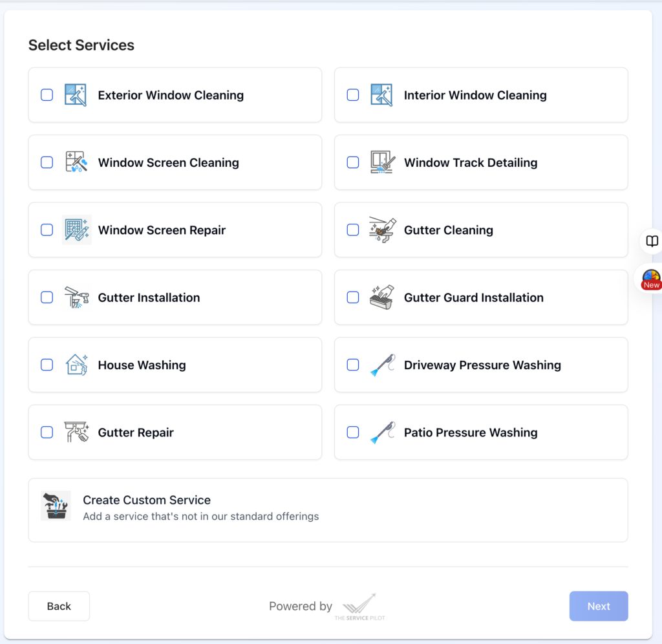Click the Gutter Installation drill icon
Screen dimensions: 662x644
click(77, 297)
